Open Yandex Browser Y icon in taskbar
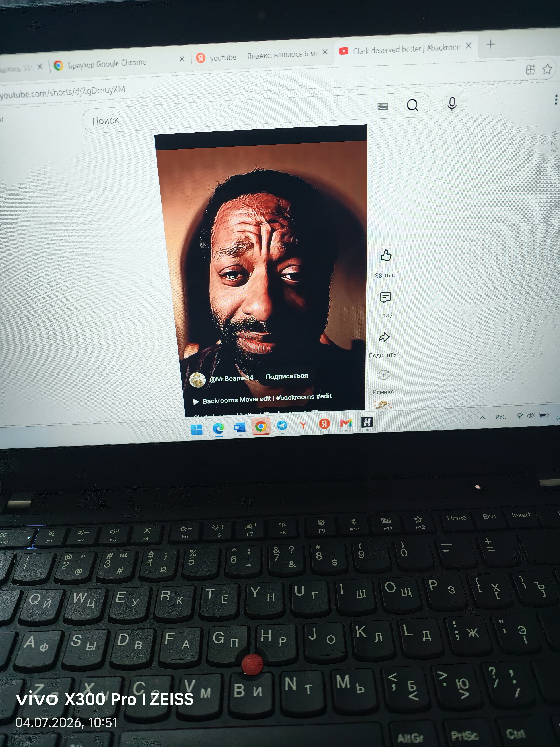 pyautogui.click(x=303, y=425)
